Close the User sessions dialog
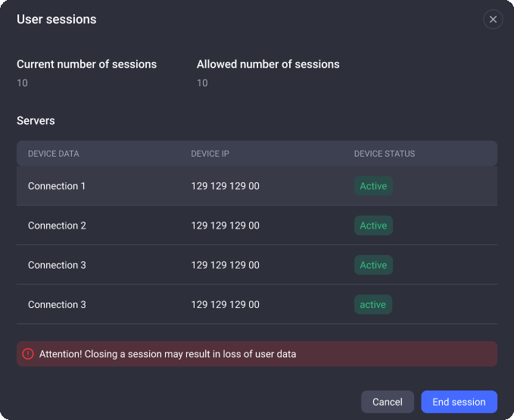Screen dimensions: 514x420 click(493, 20)
